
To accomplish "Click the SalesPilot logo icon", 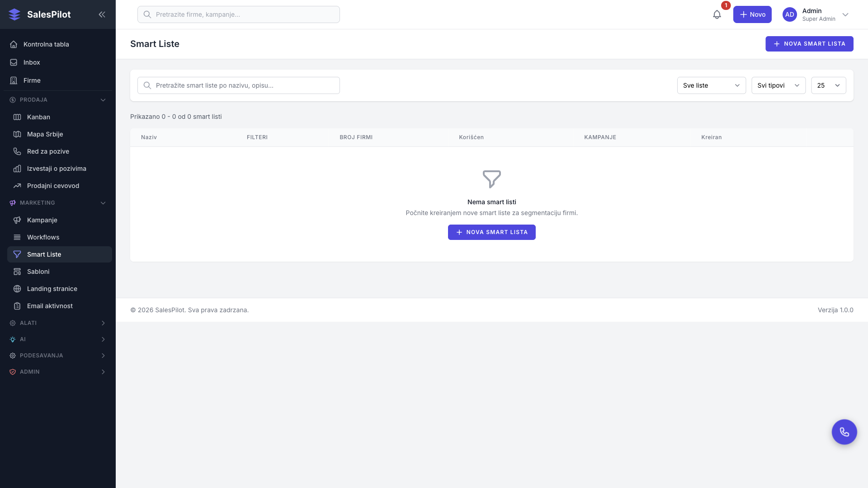I will tap(14, 14).
